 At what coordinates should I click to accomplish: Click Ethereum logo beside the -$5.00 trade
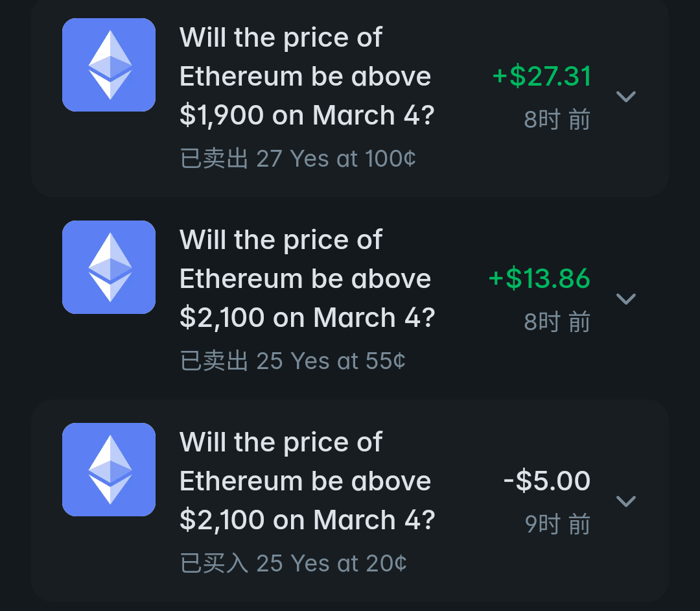[109, 470]
